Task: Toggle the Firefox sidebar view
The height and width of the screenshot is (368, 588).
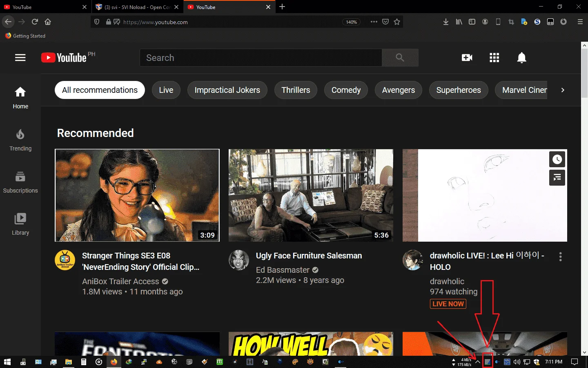Action: pyautogui.click(x=472, y=22)
